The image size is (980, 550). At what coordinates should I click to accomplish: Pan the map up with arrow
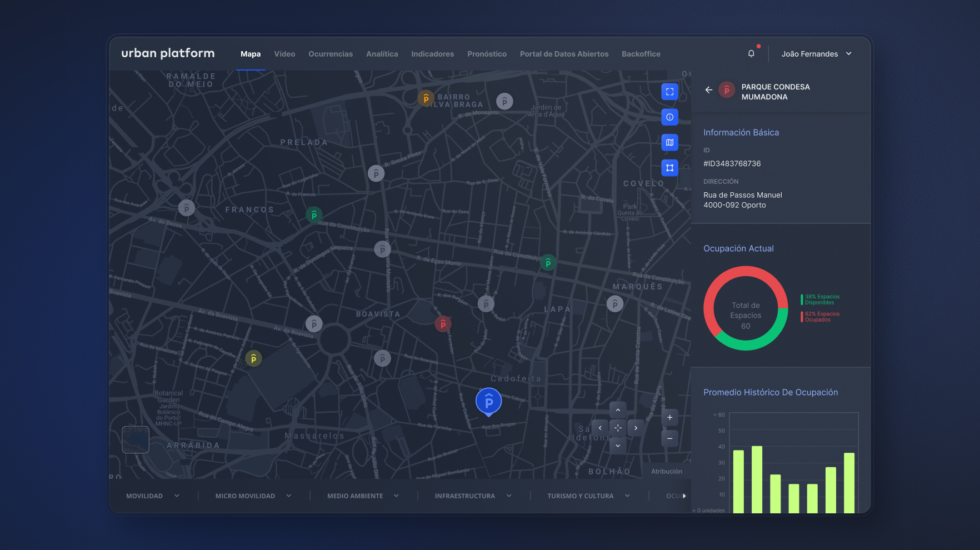(x=618, y=410)
